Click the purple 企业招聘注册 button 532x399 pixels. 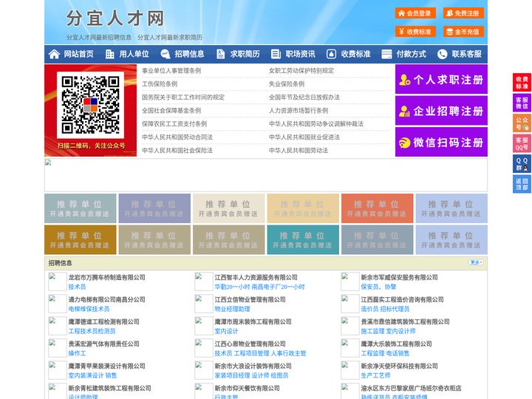click(441, 111)
